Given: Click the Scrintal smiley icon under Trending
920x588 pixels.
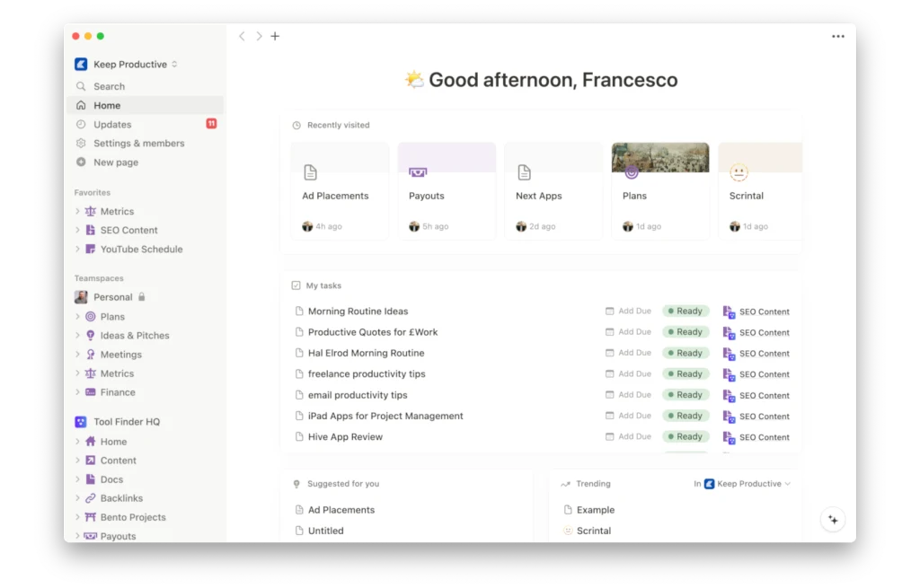Looking at the screenshot, I should click(568, 531).
